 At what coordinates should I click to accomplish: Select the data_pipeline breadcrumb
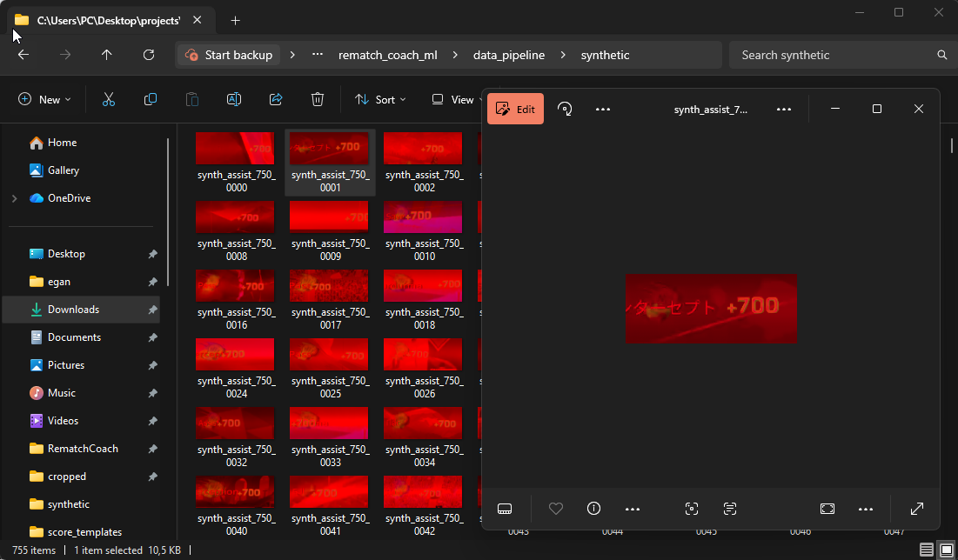pos(509,55)
